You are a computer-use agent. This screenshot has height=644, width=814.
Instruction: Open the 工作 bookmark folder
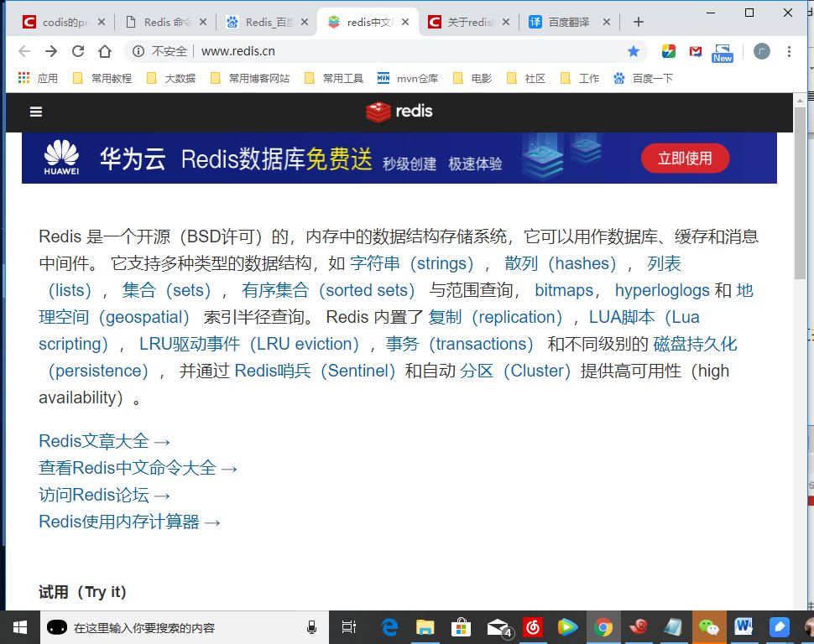580,78
